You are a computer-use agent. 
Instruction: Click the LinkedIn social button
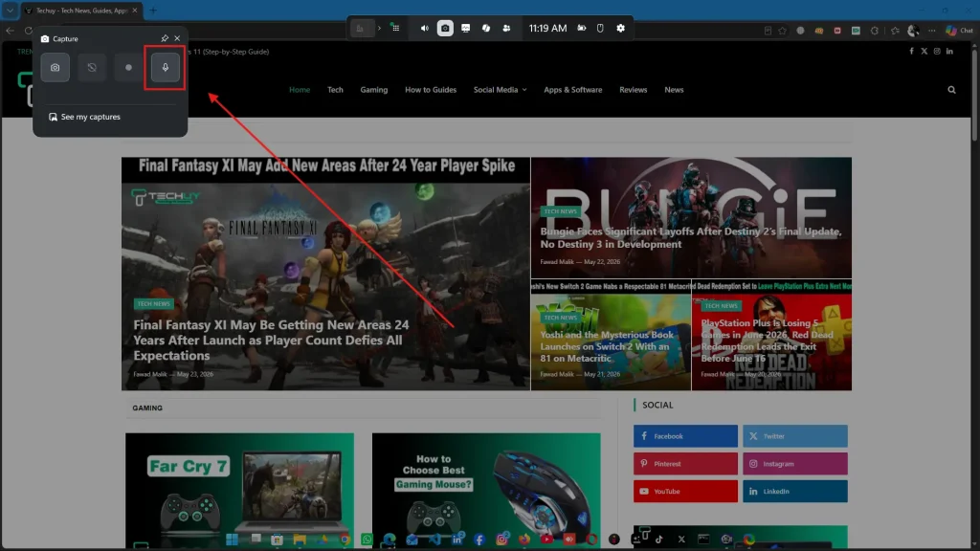[795, 491]
